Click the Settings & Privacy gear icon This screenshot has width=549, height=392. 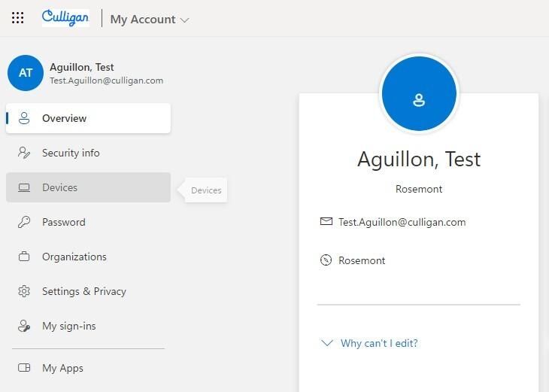(x=25, y=291)
